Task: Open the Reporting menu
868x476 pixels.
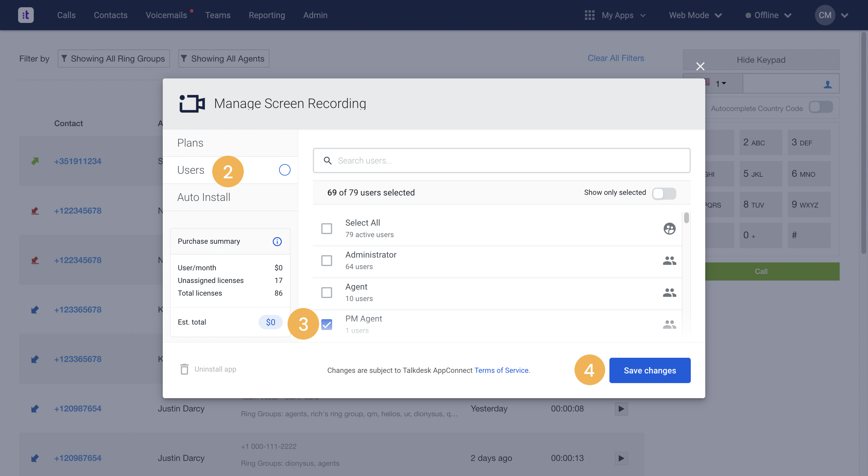Action: pos(267,15)
